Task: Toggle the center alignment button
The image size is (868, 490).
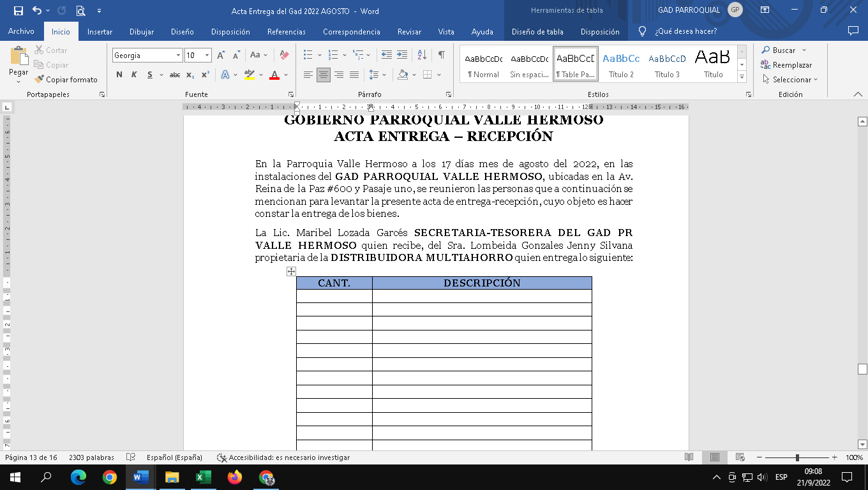Action: pos(324,75)
